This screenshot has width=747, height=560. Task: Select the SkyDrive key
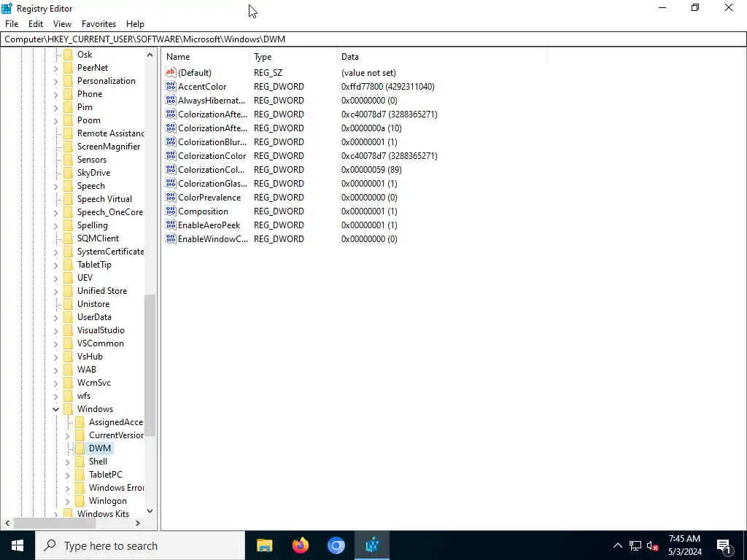(93, 173)
